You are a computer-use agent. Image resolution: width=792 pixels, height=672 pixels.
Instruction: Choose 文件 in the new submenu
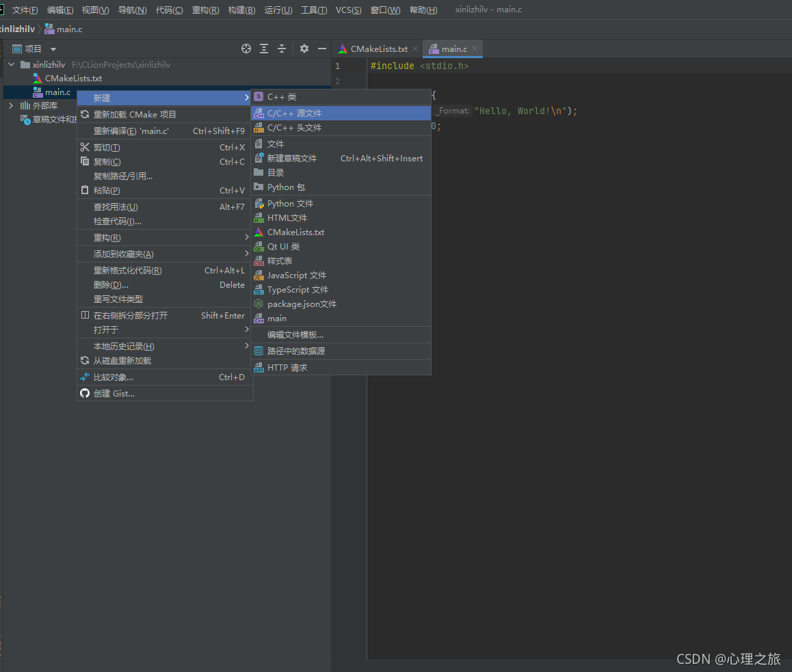[x=341, y=144]
